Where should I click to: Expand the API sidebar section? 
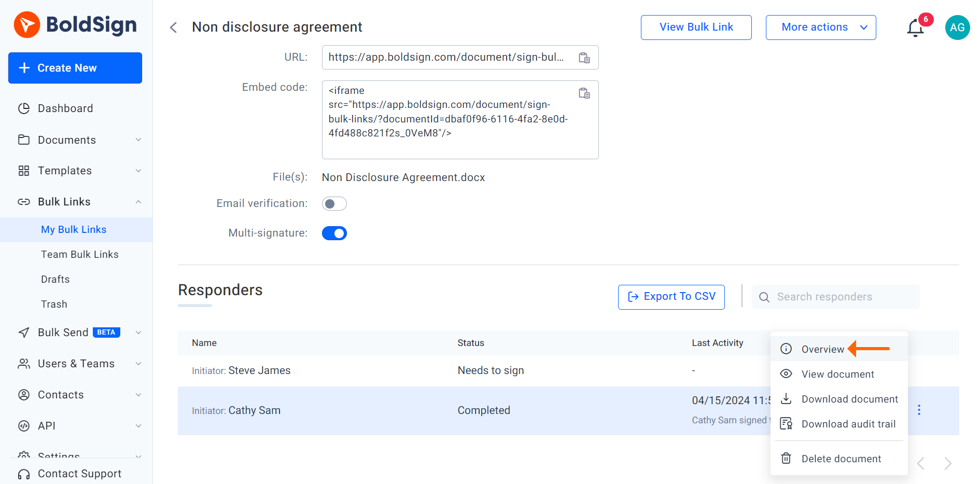point(138,426)
